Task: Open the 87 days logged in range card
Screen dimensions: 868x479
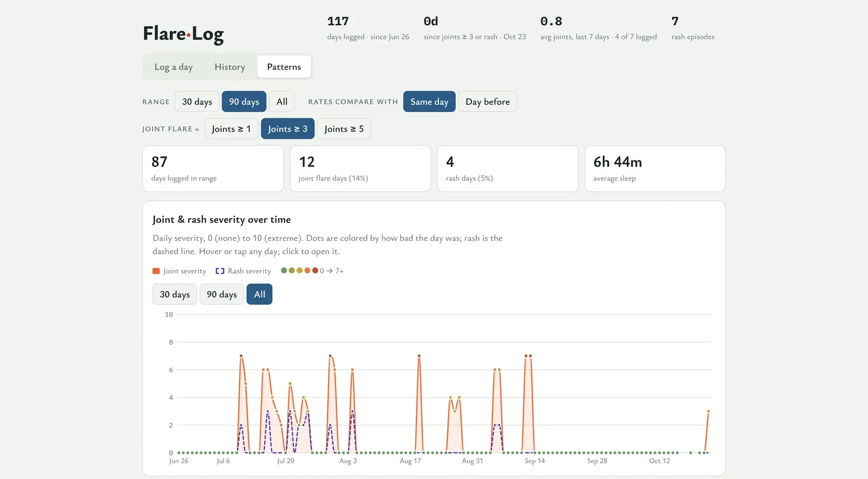Action: click(213, 168)
